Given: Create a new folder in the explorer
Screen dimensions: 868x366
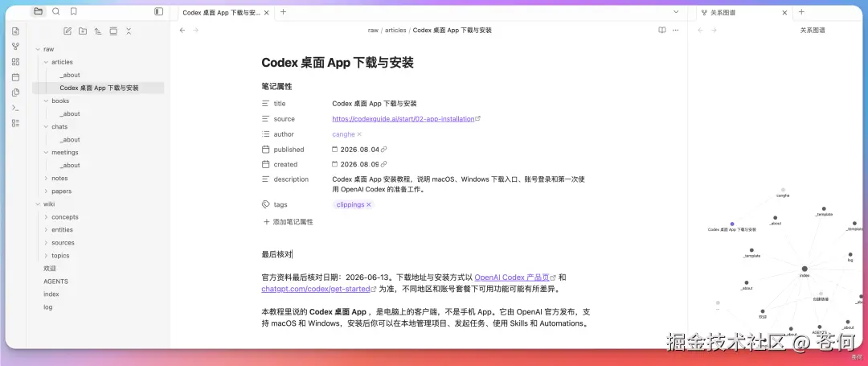Looking at the screenshot, I should (83, 31).
